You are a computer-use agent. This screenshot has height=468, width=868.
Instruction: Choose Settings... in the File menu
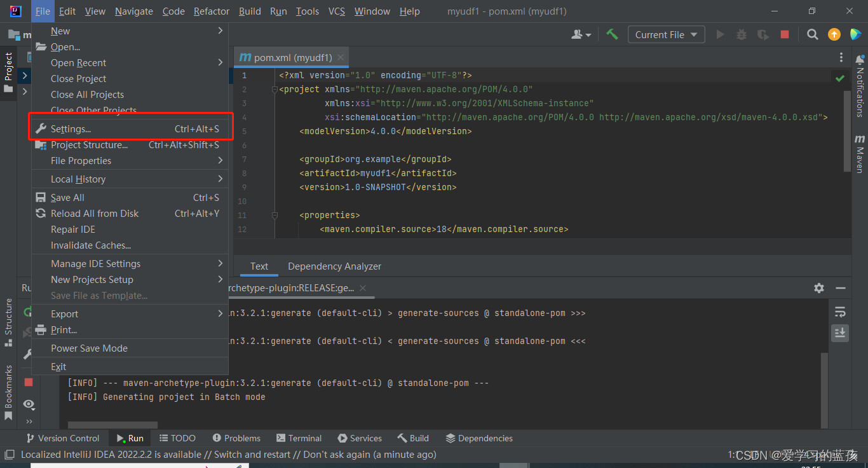tap(130, 129)
